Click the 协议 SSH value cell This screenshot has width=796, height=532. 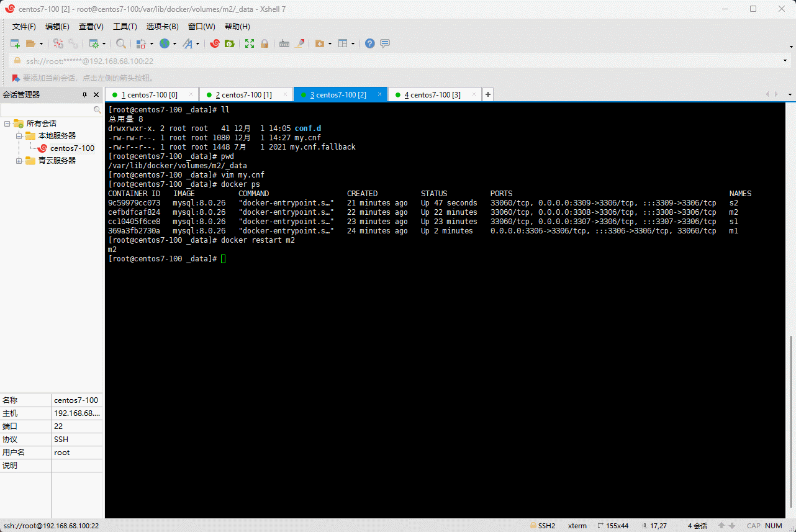point(77,440)
